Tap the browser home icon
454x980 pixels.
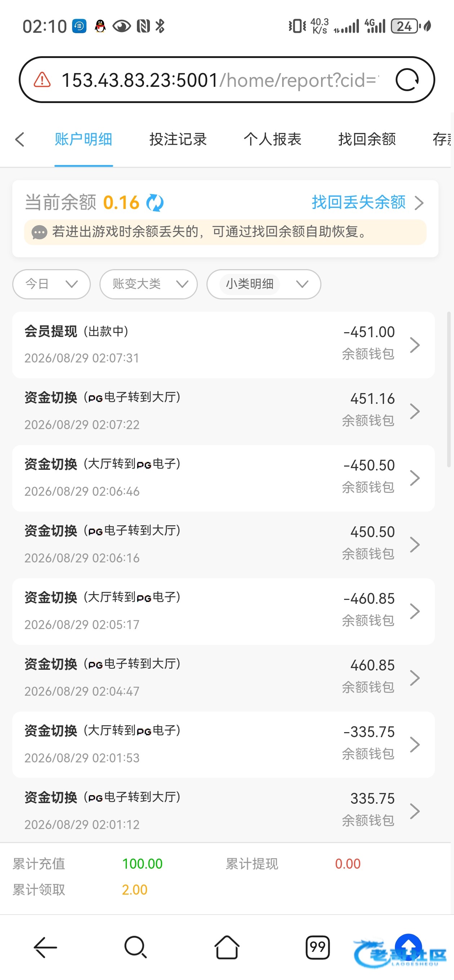click(x=227, y=947)
